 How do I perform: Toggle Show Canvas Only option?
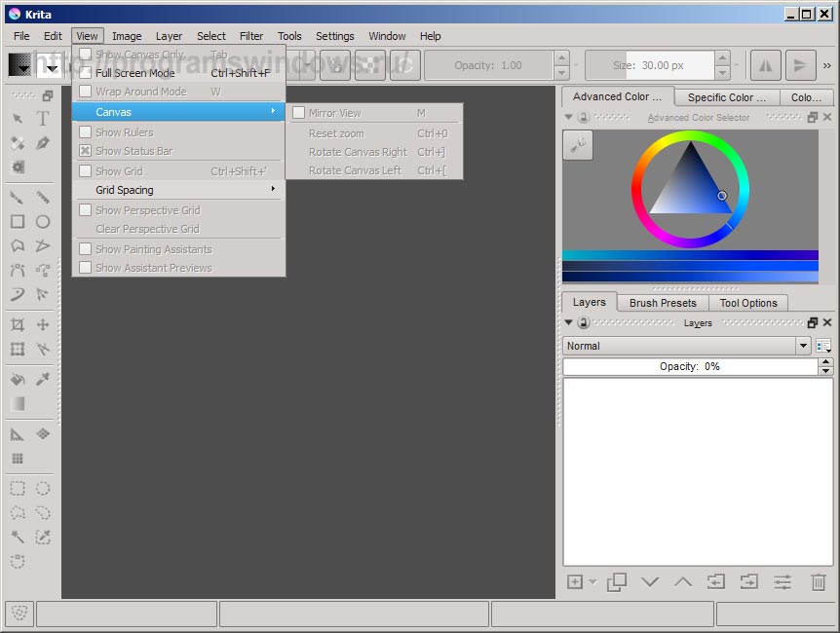[179, 55]
